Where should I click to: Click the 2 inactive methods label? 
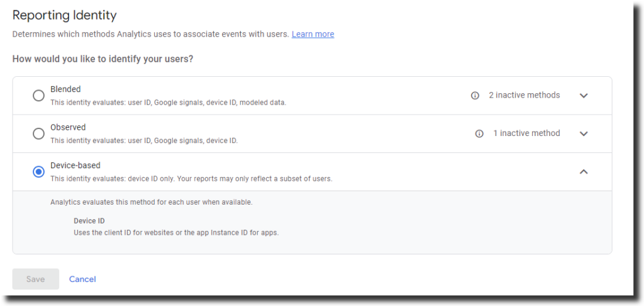(x=524, y=95)
